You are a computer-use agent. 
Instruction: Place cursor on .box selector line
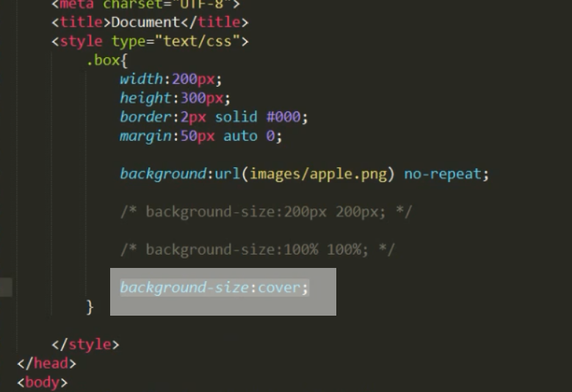[x=107, y=60]
